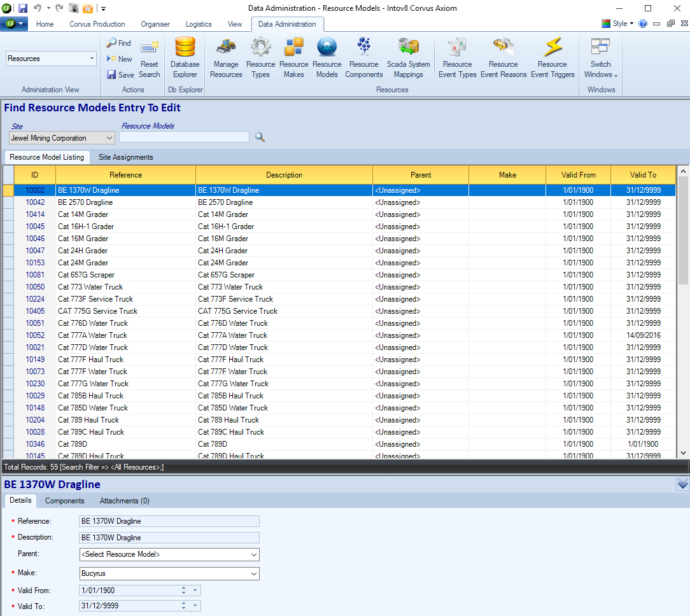Image resolution: width=690 pixels, height=616 pixels.
Task: Open Scada System Mappings
Action: tap(409, 58)
